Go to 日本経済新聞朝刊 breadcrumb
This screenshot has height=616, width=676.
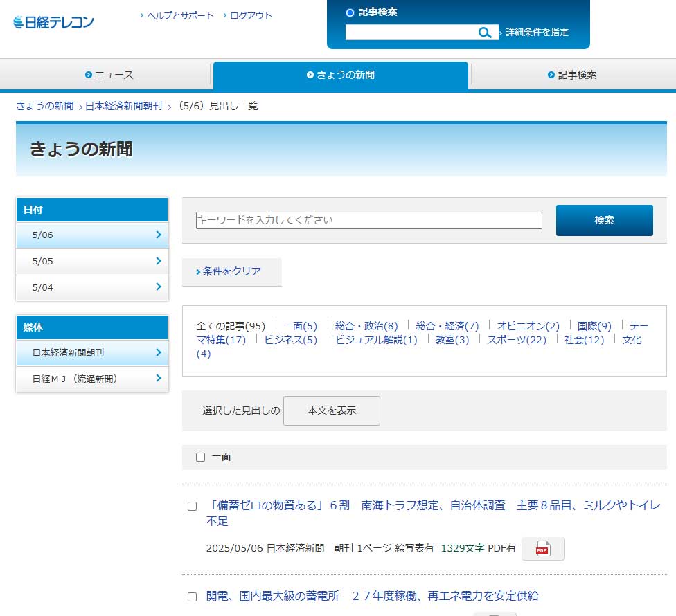point(124,106)
